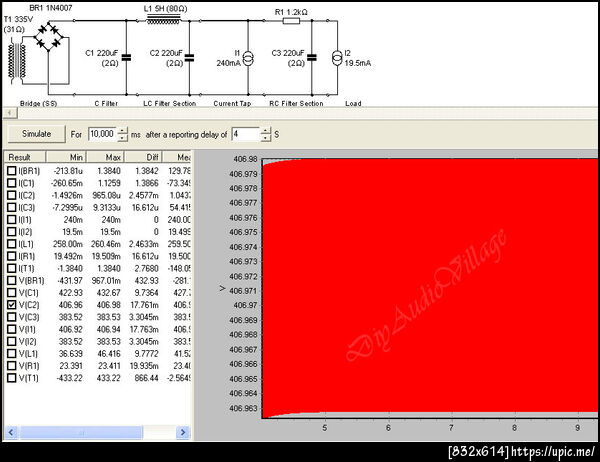Screen dimensions: 600x462
Task: Check the I(C2) result checkbox
Action: (12, 195)
